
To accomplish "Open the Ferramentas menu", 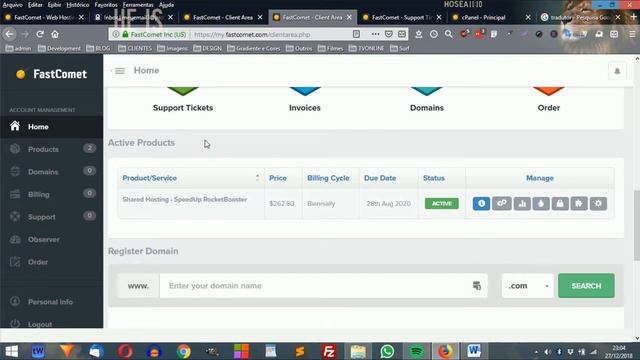I will (138, 5).
